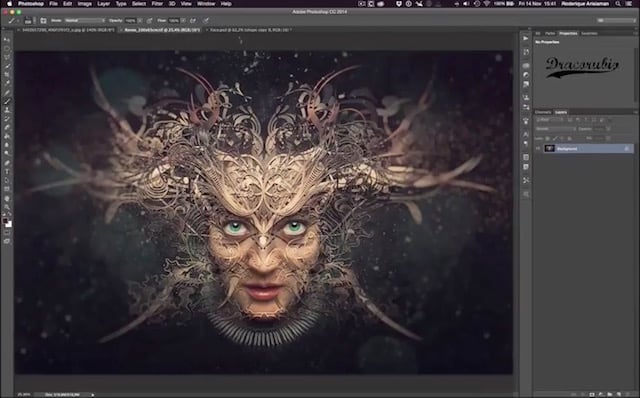Toggle Quick Mask mode
The height and width of the screenshot is (398, 640).
(7, 233)
